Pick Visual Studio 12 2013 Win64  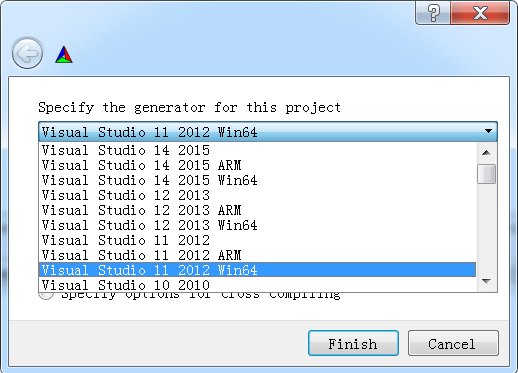pyautogui.click(x=257, y=225)
